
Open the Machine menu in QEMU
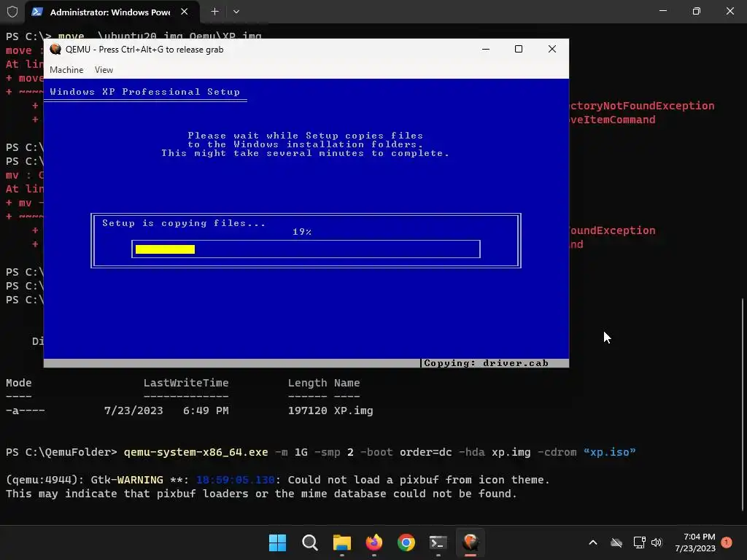(66, 70)
